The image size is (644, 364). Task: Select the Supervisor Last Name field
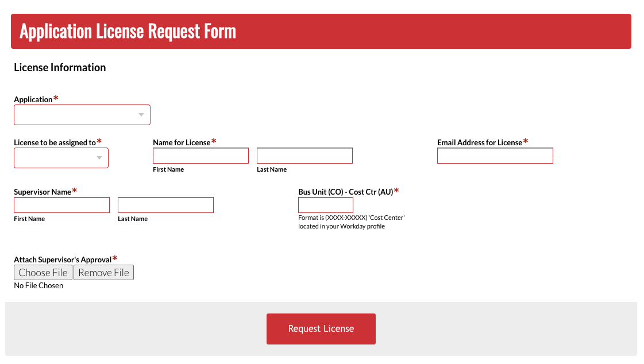[x=165, y=205]
